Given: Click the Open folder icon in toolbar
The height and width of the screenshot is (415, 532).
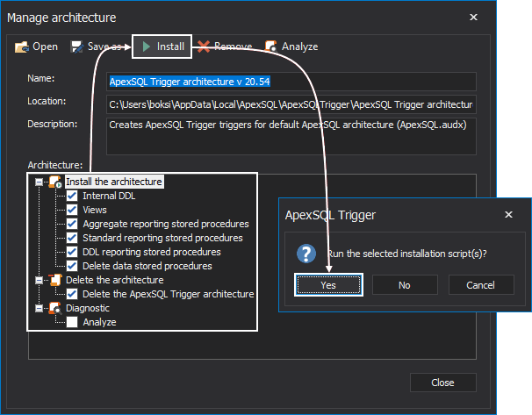Looking at the screenshot, I should pos(22,47).
